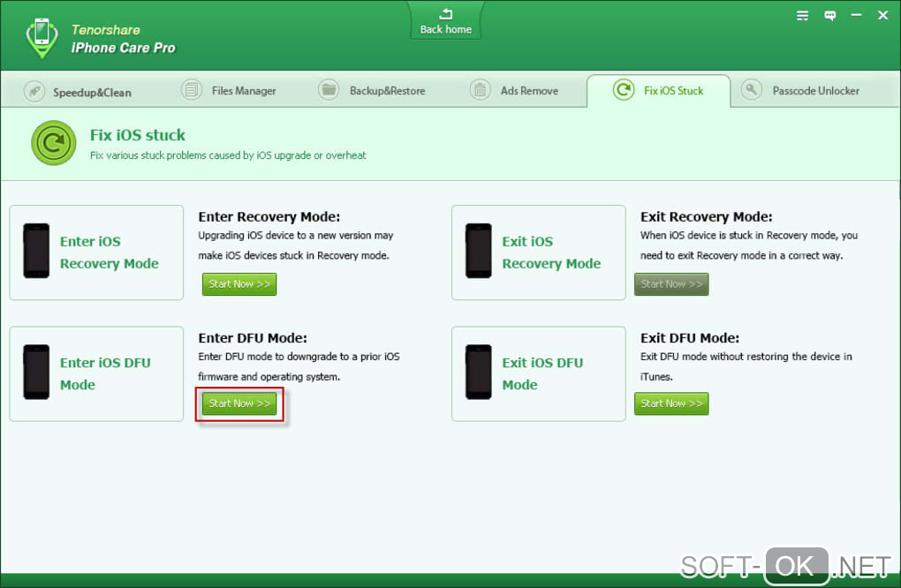Open the menu list icon in title bar

click(x=803, y=16)
